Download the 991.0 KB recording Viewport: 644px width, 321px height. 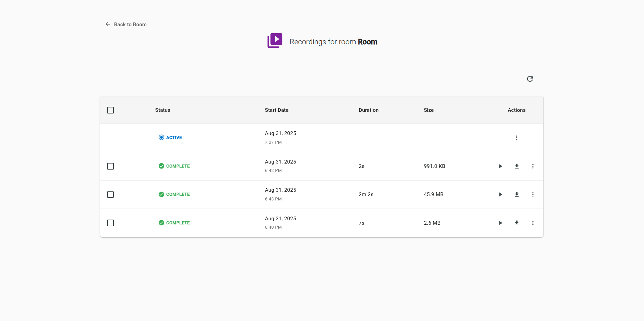[x=516, y=166]
